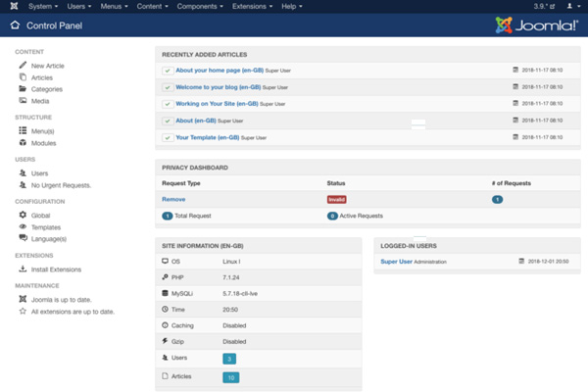Screen dimensions: 588x392
Task: Expand the Components dropdown menu
Action: [200, 7]
